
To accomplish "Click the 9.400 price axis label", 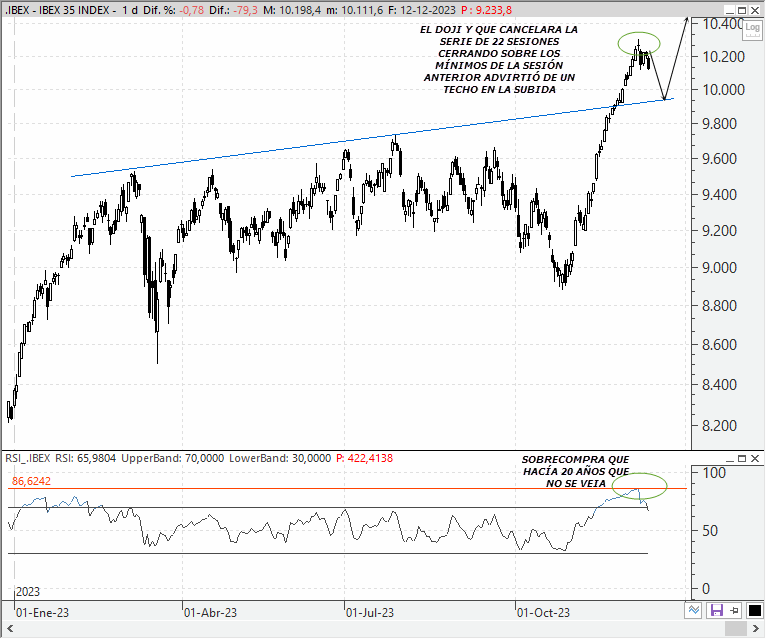I will 719,195.
